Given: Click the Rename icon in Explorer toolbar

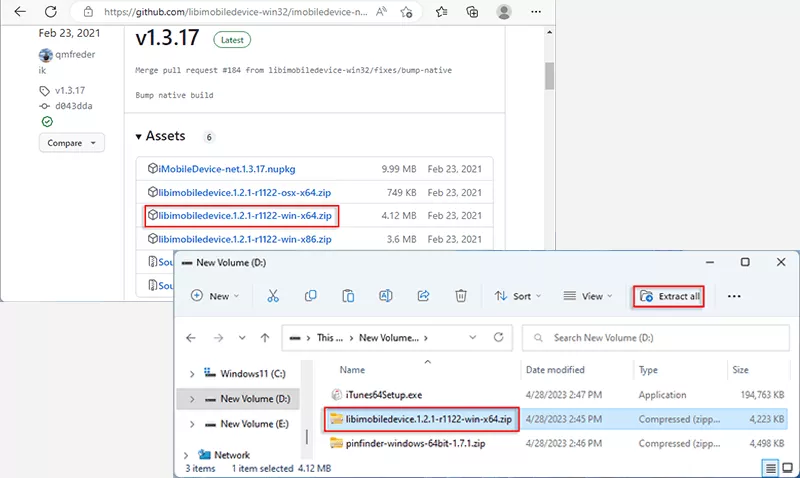Looking at the screenshot, I should [385, 296].
